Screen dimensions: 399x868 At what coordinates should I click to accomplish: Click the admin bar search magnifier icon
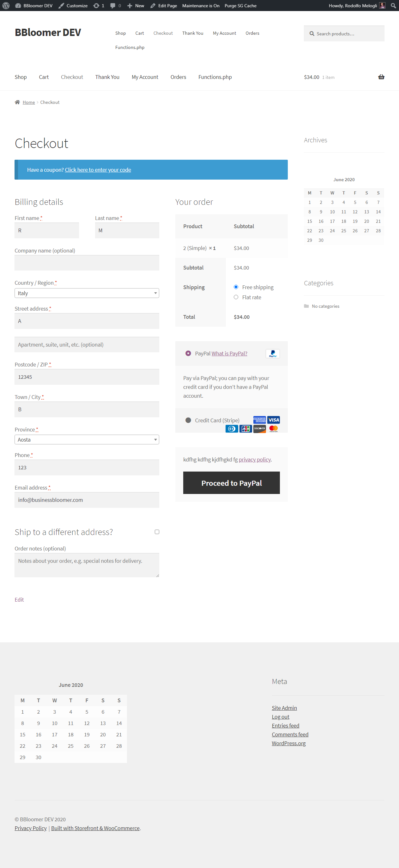(x=393, y=6)
